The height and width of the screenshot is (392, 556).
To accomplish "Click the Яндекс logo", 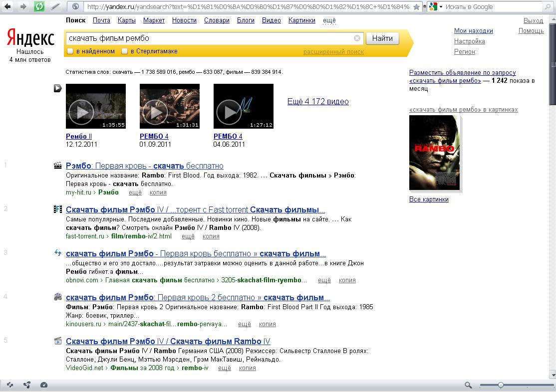I will [30, 37].
